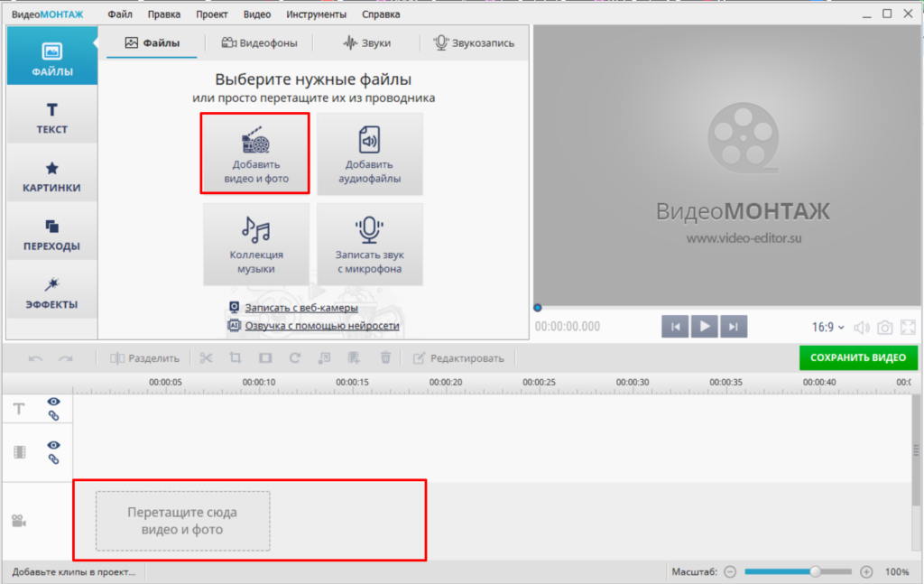
Task: Click Добавить видео и фото tile
Action: pyautogui.click(x=255, y=153)
